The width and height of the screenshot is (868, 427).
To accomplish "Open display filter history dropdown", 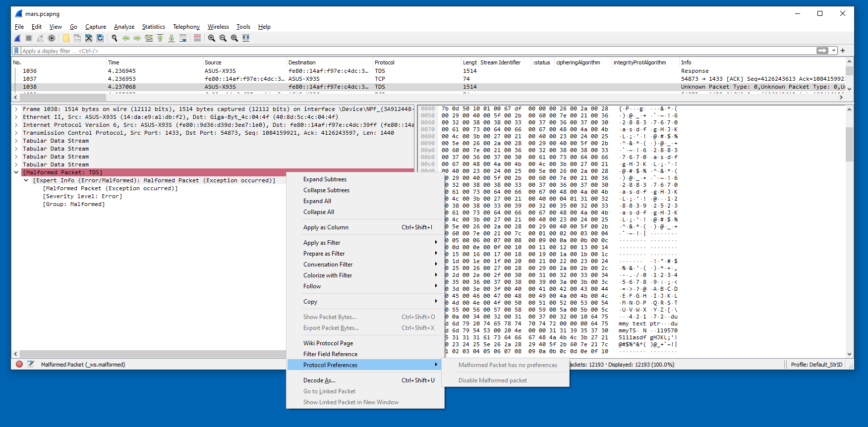I will [834, 51].
